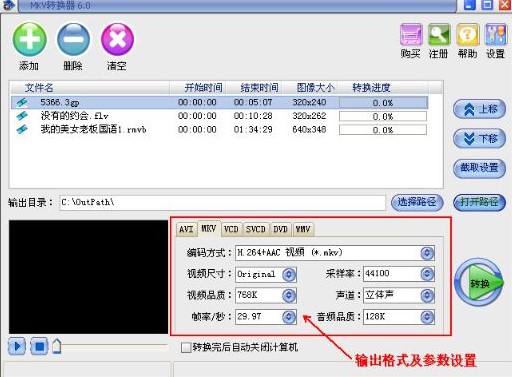Image resolution: width=512 pixels, height=377 pixels.
Task: Open the Register (注册) key icon
Action: 439,35
